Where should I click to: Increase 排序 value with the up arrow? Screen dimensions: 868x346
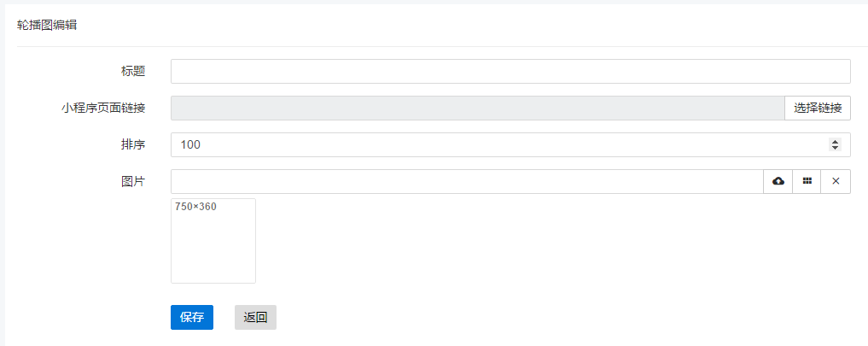click(x=835, y=142)
